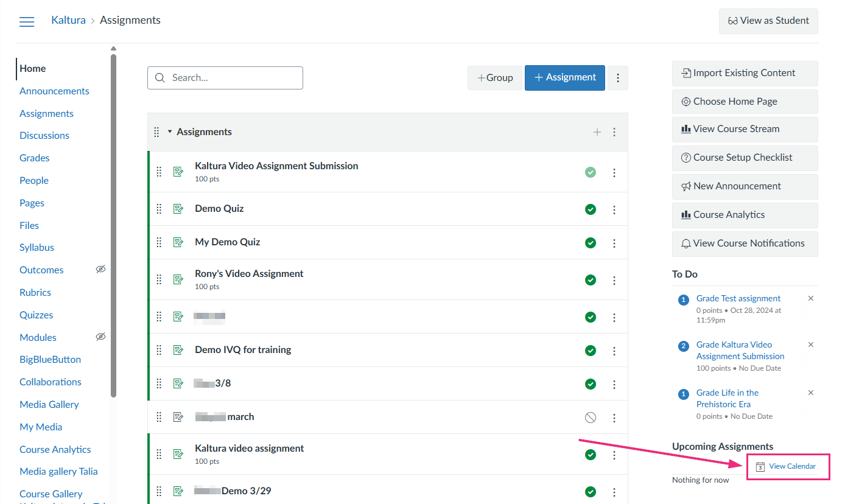Open options menu for Kaltura video assignment
This screenshot has width=845, height=504.
[614, 455]
